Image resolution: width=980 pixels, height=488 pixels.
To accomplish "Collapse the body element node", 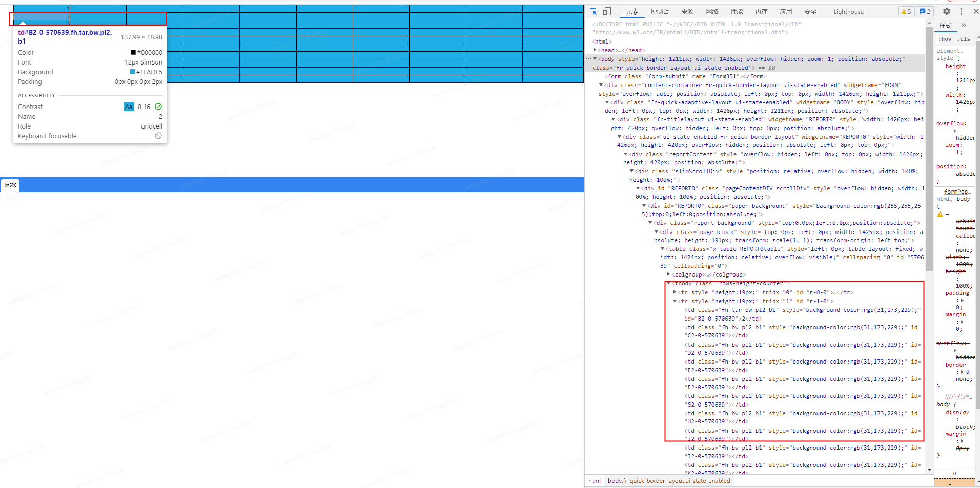I will [595, 59].
